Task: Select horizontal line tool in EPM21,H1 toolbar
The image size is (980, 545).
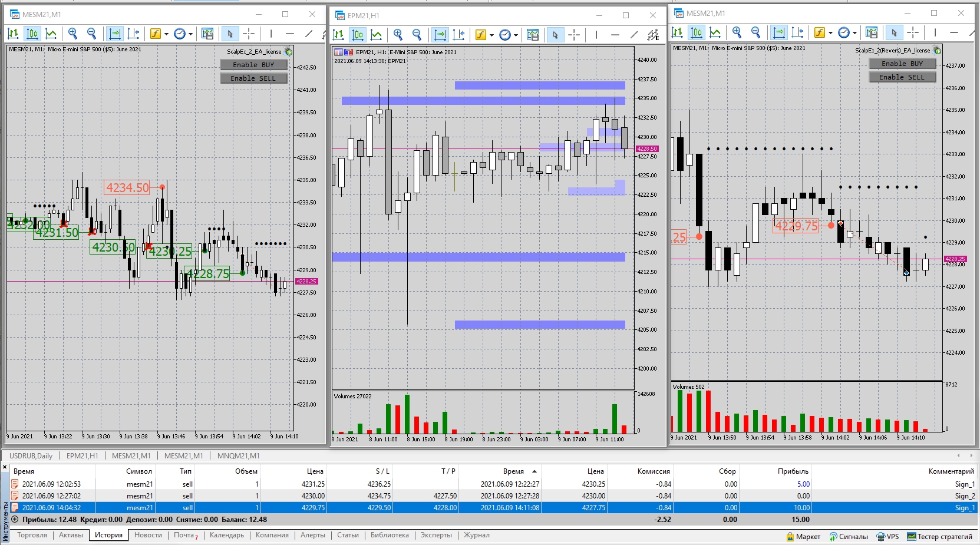Action: click(x=615, y=35)
